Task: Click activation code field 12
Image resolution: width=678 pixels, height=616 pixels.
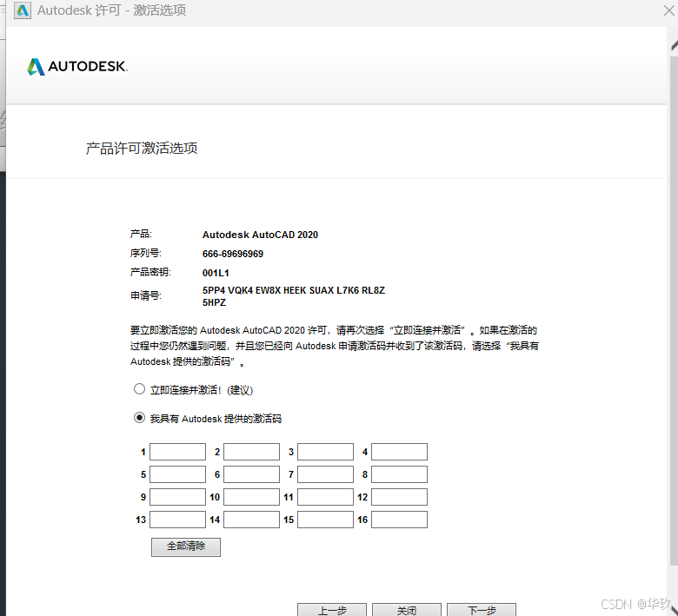Action: (x=400, y=497)
